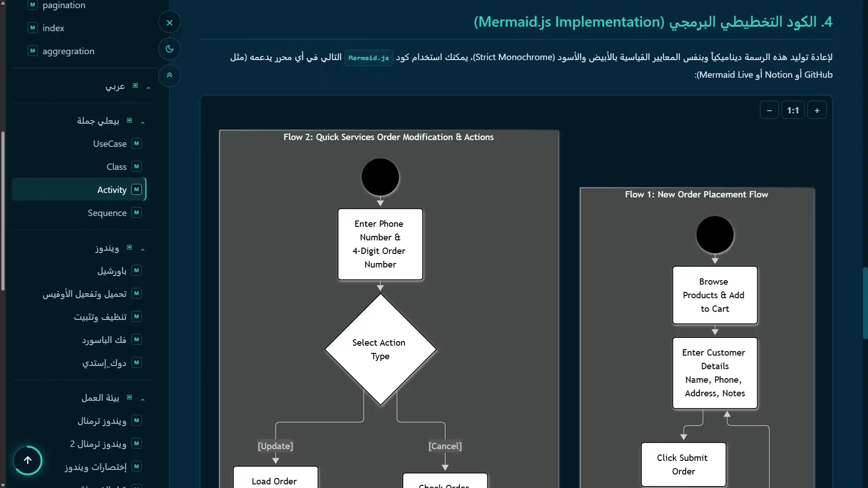Click the sidebar scrollbar thumb
The height and width of the screenshot is (488, 868).
tap(3, 211)
